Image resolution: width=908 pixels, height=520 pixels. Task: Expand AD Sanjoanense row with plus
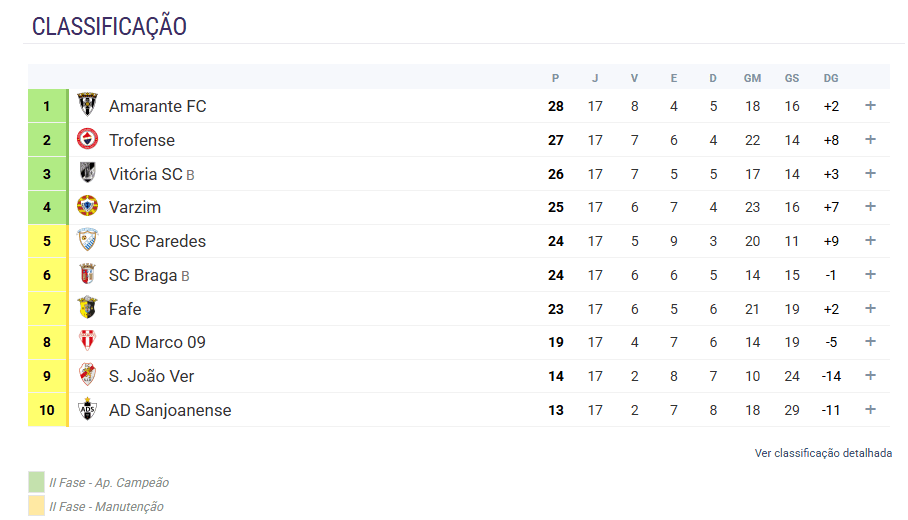[870, 410]
